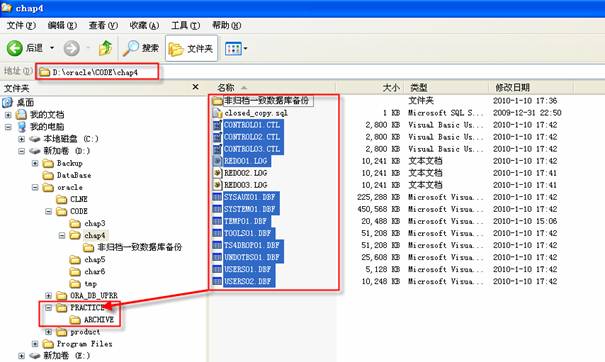605x362 pixels.
Task: Open the Views icon button
Action: (x=233, y=49)
